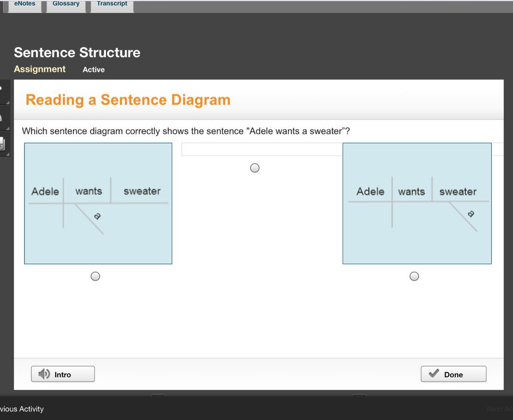Screen dimensions: 513x420
Task: Click the empty middle answer box
Action: 262,149
